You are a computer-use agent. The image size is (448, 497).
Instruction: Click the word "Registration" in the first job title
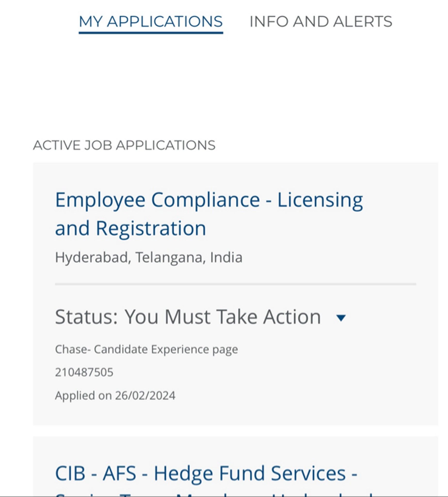[x=151, y=228]
